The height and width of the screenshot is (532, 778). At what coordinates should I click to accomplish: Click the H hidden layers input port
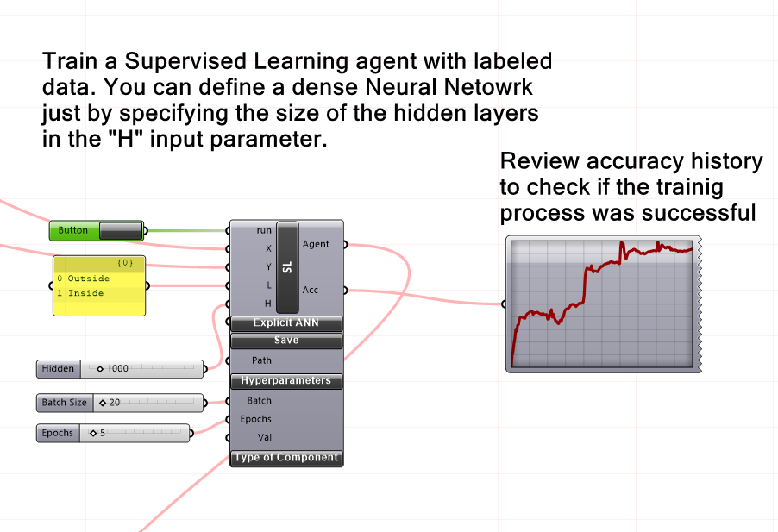click(x=227, y=304)
